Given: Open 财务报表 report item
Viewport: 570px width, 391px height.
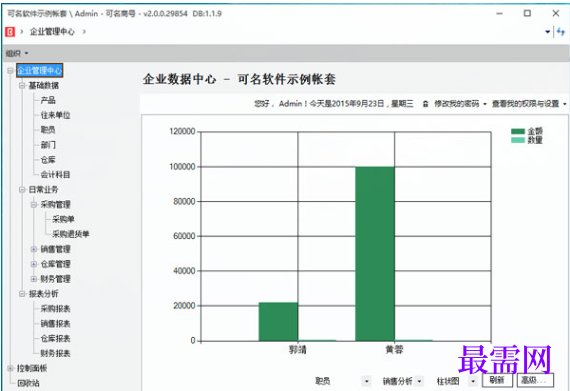Looking at the screenshot, I should coord(55,354).
